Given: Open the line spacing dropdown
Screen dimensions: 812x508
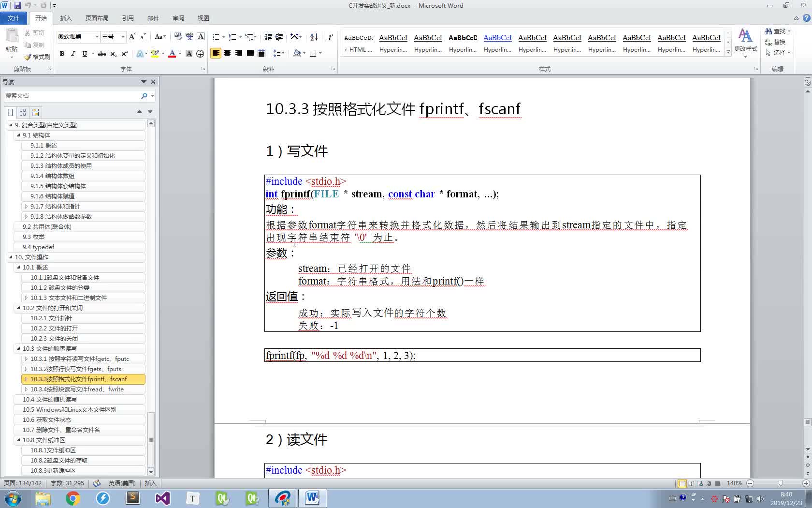Looking at the screenshot, I should tap(279, 53).
